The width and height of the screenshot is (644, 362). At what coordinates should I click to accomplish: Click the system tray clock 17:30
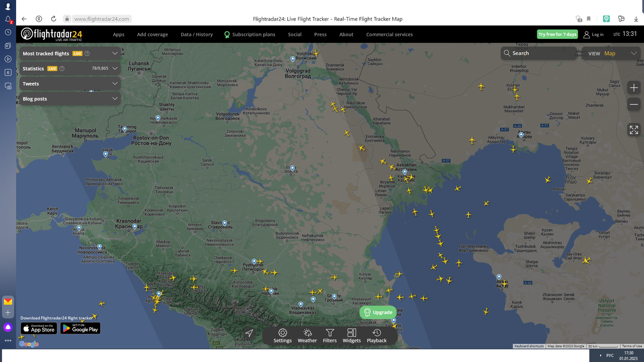tap(628, 355)
